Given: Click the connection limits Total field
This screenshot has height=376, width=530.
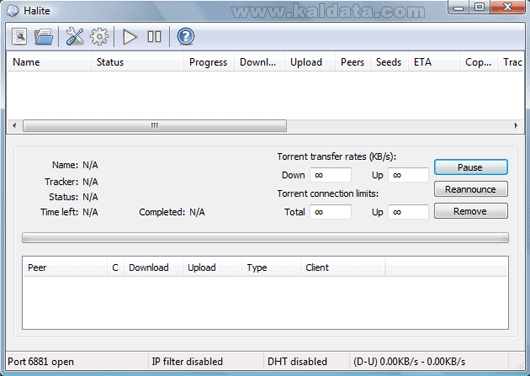Looking at the screenshot, I should pos(331,212).
